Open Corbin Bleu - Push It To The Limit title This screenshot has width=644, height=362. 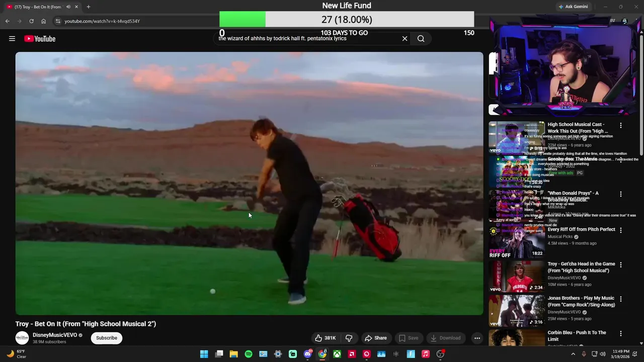577,335
